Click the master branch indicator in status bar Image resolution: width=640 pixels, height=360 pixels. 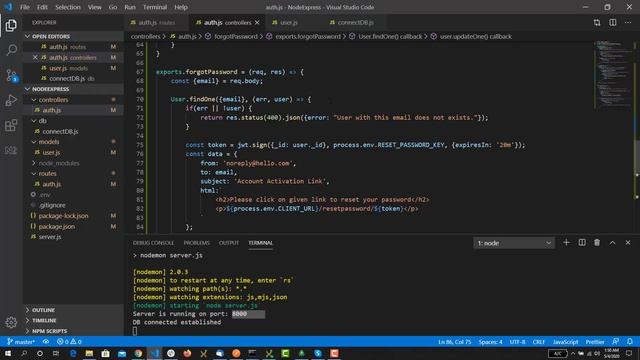21,342
